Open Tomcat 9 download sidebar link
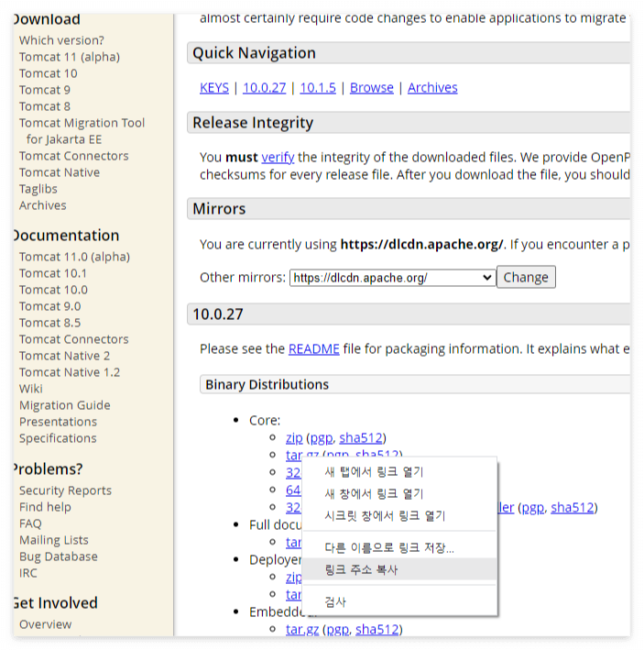Image resolution: width=644 pixels, height=650 pixels. pyautogui.click(x=45, y=90)
